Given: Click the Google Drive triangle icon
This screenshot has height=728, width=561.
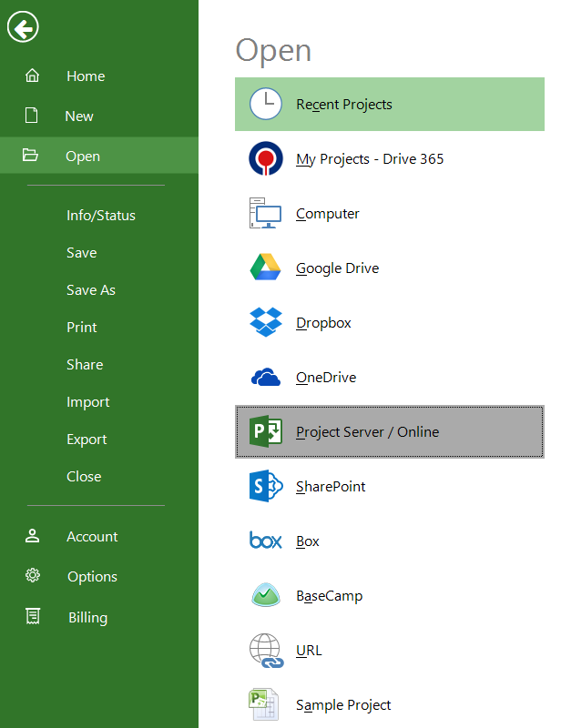Looking at the screenshot, I should [x=266, y=268].
